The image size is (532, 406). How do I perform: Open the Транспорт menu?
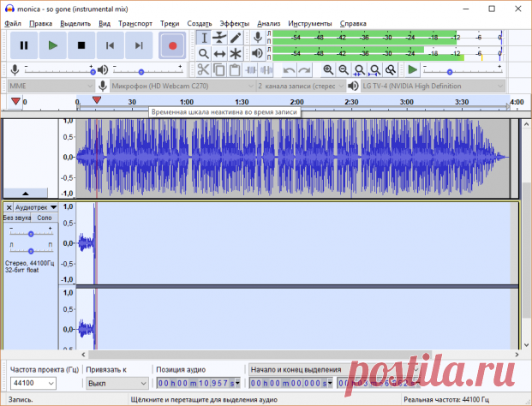tap(135, 23)
